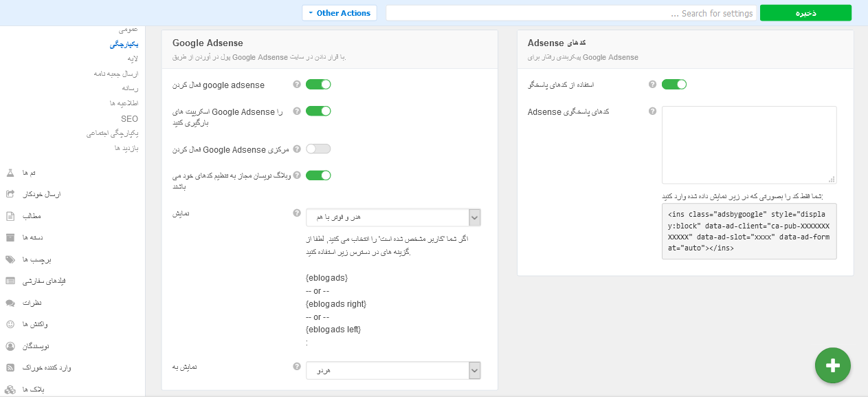Open the نظرات (comments) bubble icon
The image size is (868, 397).
(x=10, y=303)
